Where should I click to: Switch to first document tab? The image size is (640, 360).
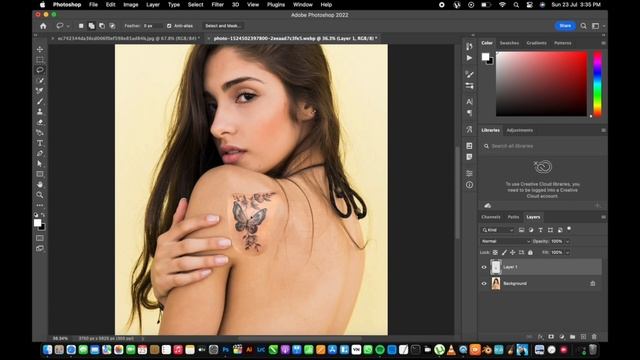click(x=129, y=38)
